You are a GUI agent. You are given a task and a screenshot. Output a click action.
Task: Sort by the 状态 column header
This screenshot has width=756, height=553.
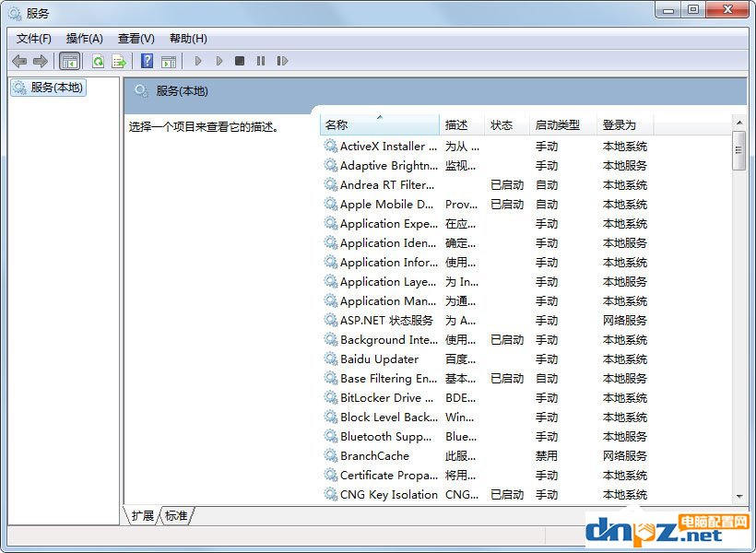507,124
